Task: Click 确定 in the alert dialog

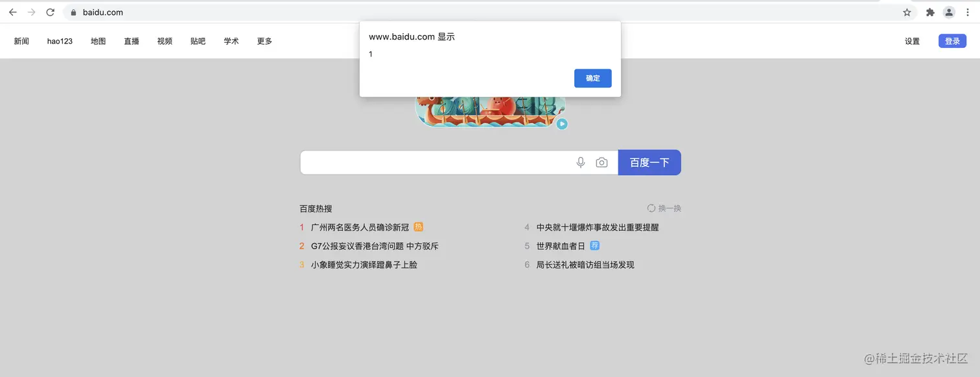Action: coord(592,78)
